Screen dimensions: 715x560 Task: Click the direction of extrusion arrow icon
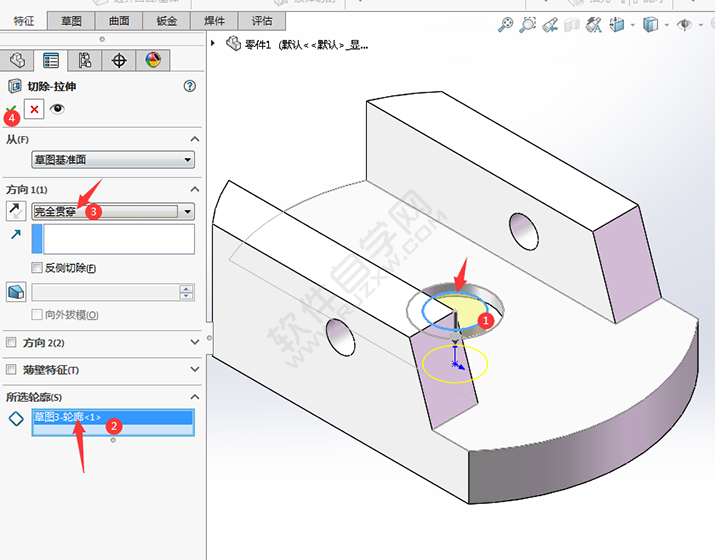[16, 234]
